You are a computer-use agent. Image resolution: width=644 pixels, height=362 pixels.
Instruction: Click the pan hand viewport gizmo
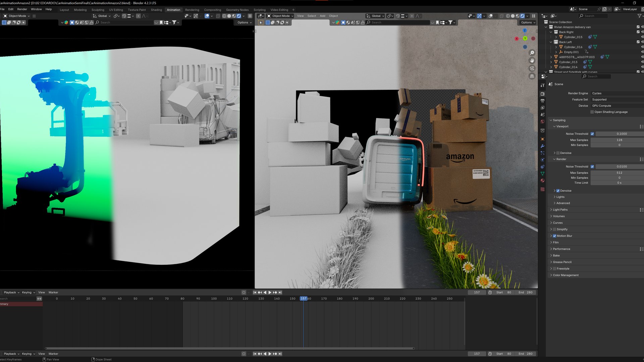click(532, 61)
